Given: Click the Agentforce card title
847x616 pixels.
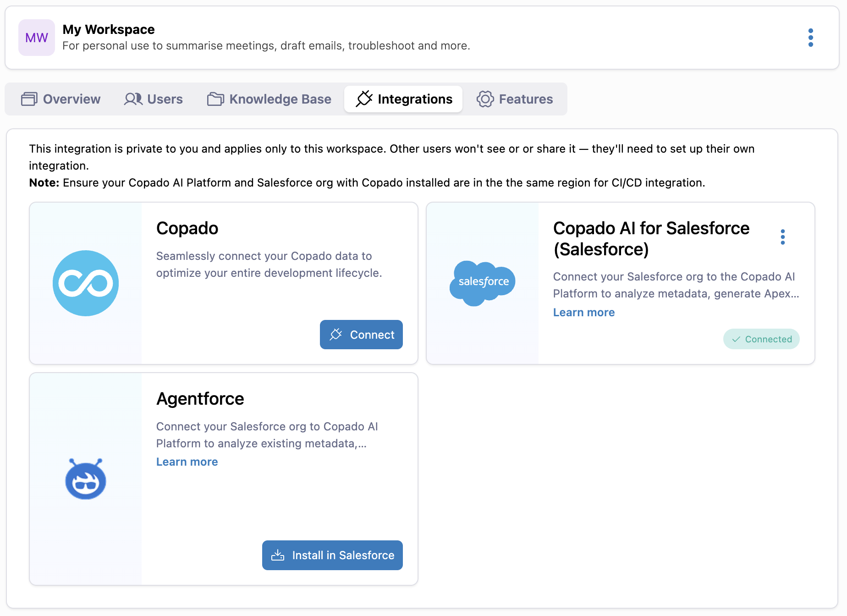Looking at the screenshot, I should click(200, 399).
